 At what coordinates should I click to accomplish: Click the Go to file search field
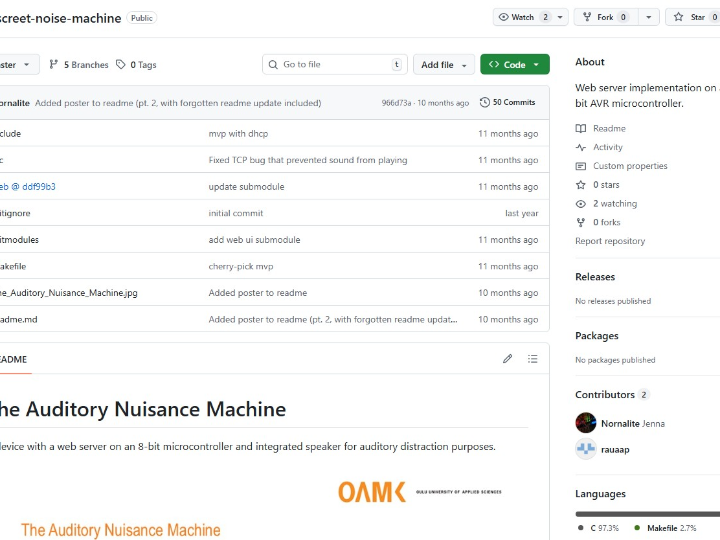coord(335,65)
